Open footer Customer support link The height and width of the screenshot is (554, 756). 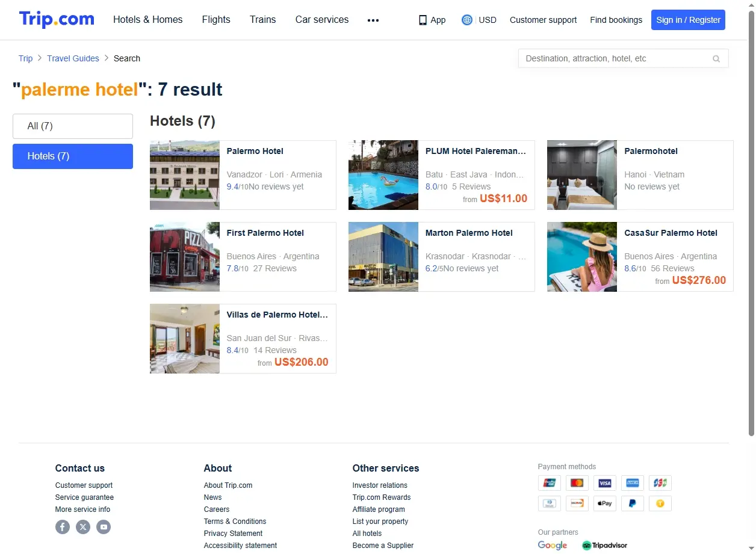(84, 485)
